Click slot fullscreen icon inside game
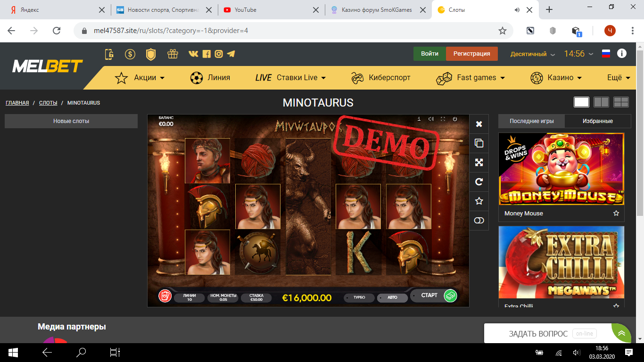 pyautogui.click(x=443, y=119)
